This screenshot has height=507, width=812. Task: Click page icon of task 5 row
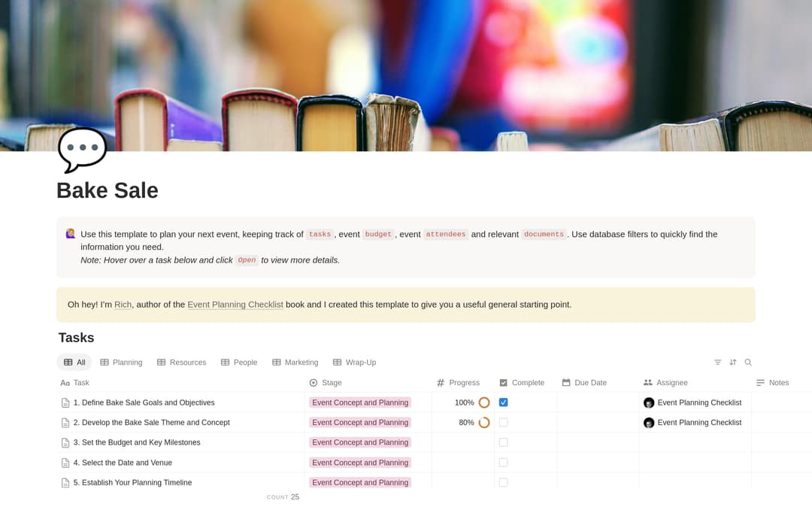coord(65,483)
